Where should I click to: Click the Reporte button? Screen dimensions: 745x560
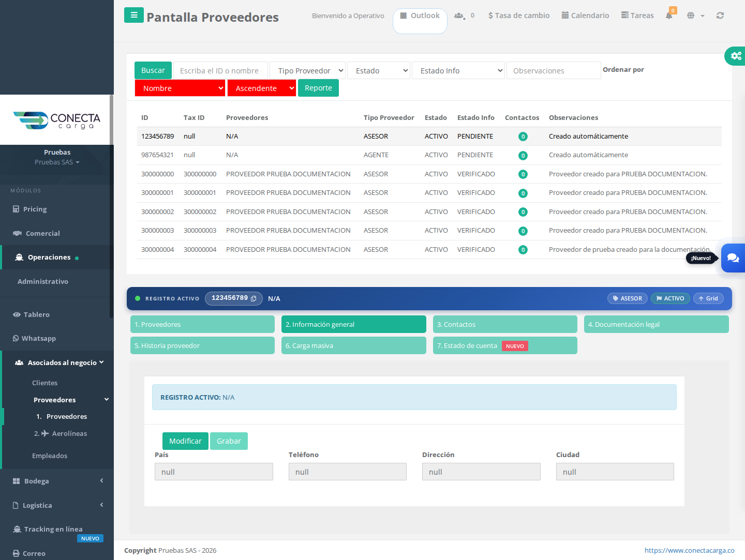tap(318, 88)
